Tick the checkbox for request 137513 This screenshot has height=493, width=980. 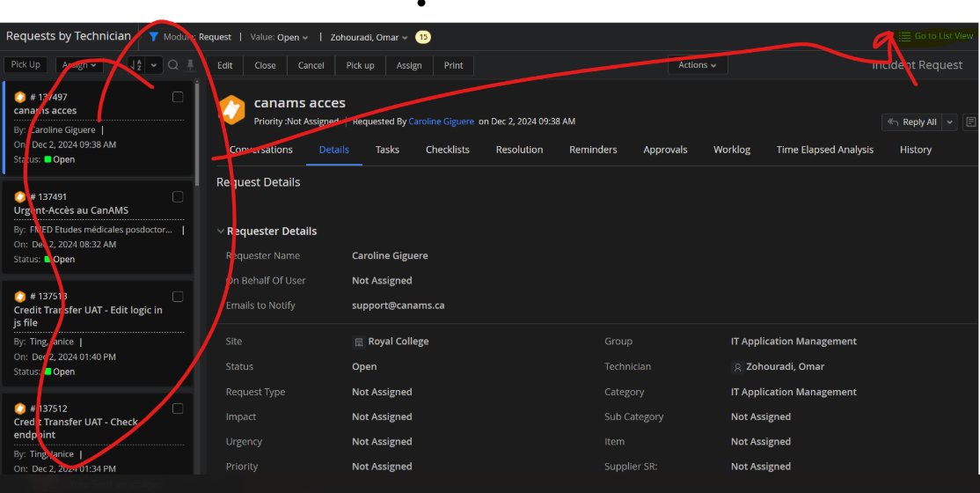click(x=178, y=296)
